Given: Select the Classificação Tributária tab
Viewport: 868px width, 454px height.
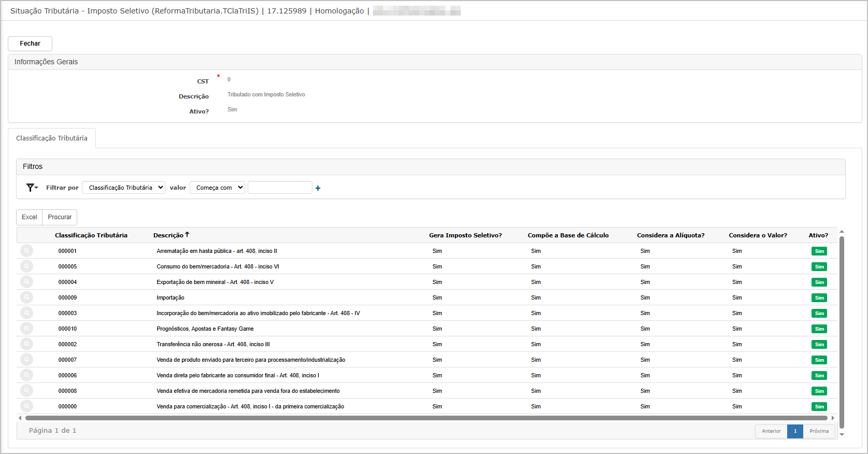Looking at the screenshot, I should pyautogui.click(x=52, y=138).
